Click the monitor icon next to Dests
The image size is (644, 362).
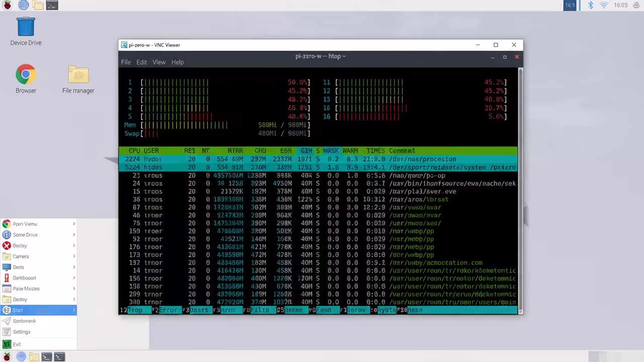pyautogui.click(x=7, y=267)
